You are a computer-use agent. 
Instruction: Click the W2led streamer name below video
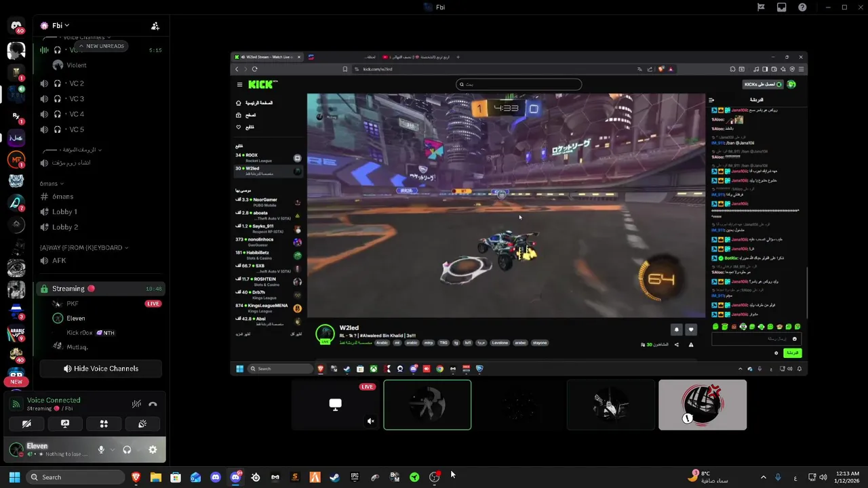click(x=349, y=328)
